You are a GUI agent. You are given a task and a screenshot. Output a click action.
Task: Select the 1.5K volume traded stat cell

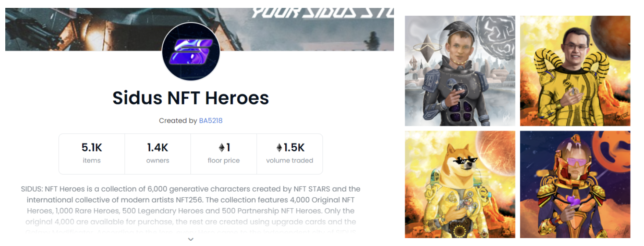tap(290, 154)
